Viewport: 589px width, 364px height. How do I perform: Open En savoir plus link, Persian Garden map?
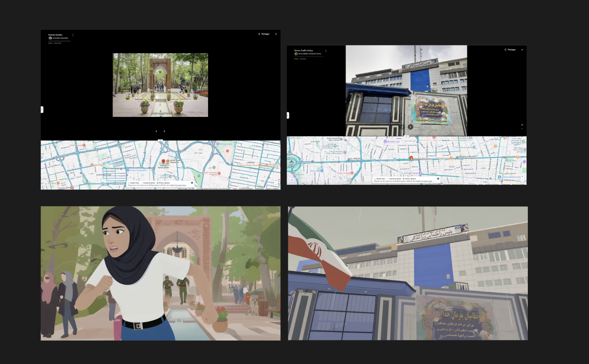tap(181, 185)
